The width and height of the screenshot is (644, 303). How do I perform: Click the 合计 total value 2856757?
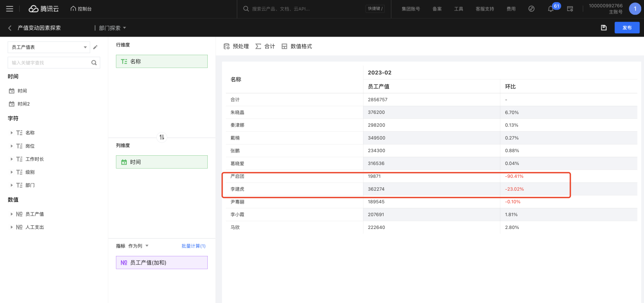378,99
